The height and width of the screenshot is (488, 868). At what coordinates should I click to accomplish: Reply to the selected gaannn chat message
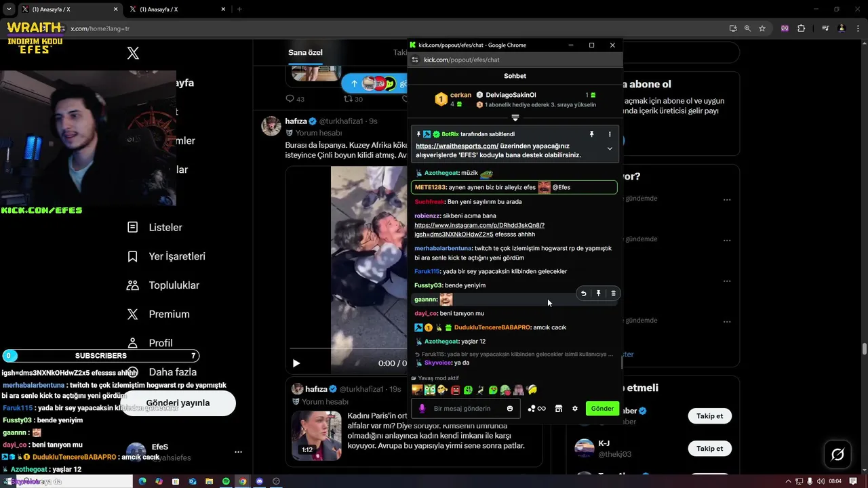pos(583,293)
